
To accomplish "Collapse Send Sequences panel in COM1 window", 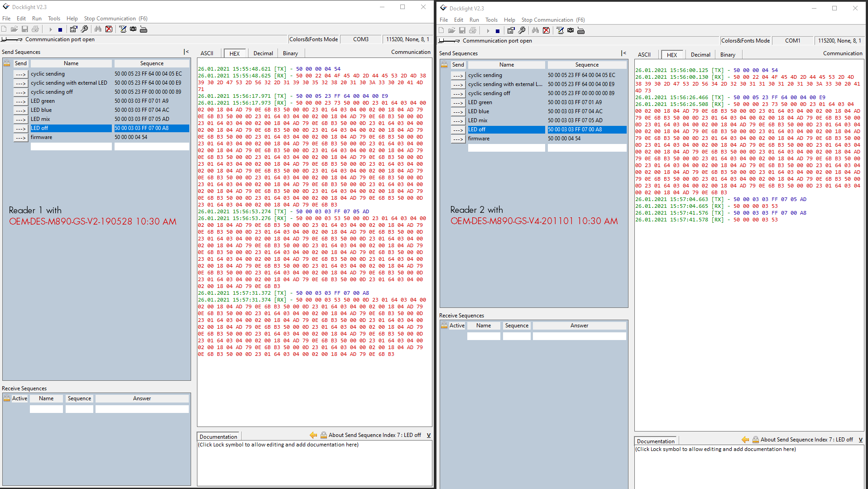I will click(623, 53).
